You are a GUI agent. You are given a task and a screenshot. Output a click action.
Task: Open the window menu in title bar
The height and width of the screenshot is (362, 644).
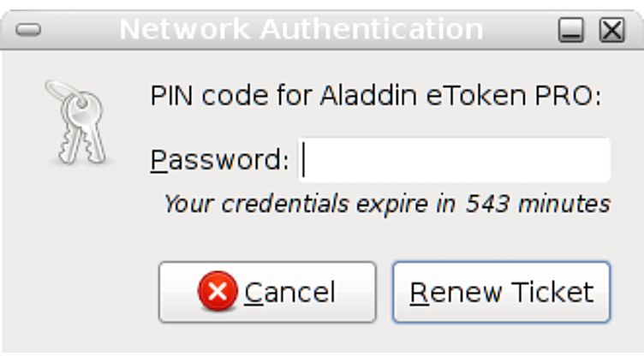(x=29, y=31)
